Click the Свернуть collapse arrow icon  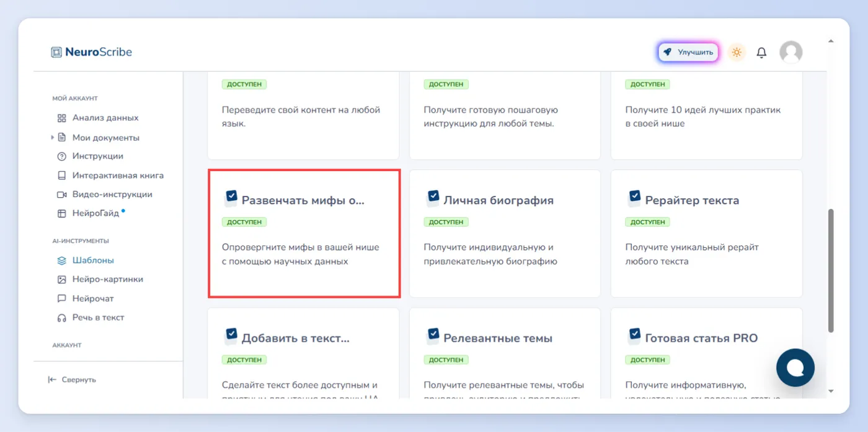[52, 379]
